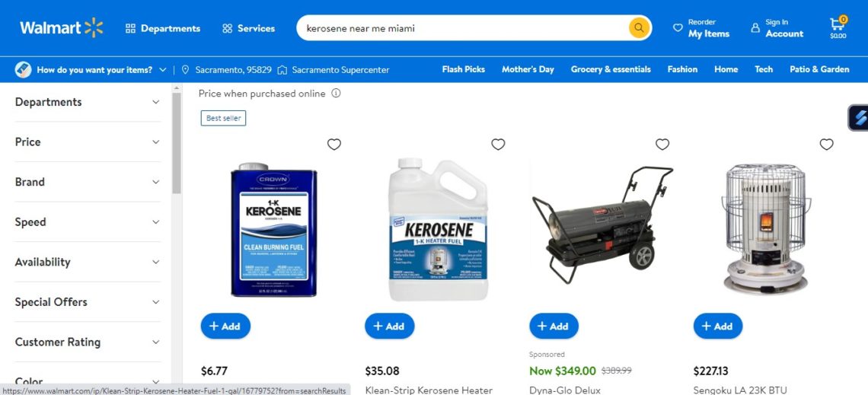Toggle heart on Klean-Strip Kerosene jug
The height and width of the screenshot is (395, 868).
click(x=498, y=145)
